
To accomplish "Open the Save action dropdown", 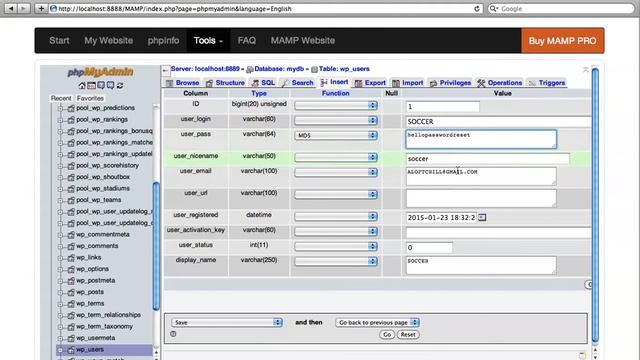I will 227,322.
